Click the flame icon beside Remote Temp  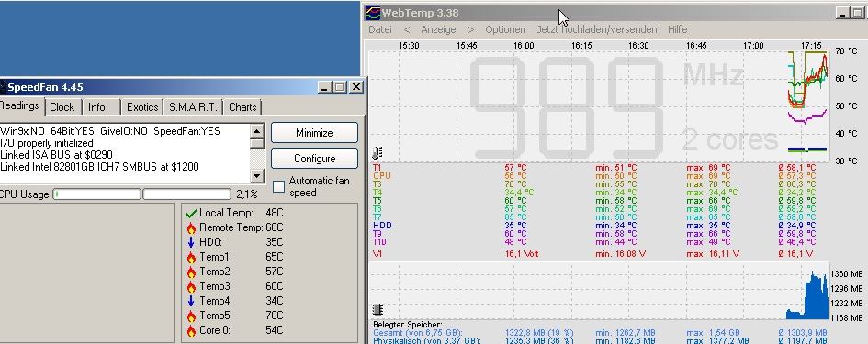point(192,227)
